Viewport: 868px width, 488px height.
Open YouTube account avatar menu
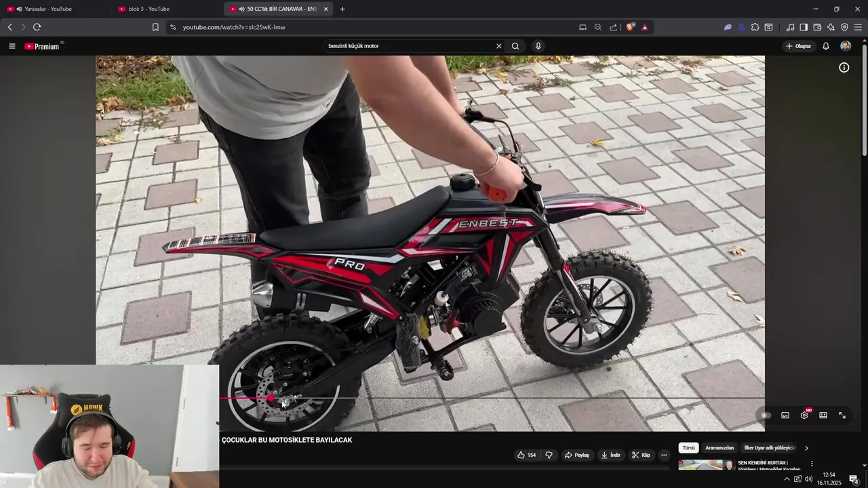click(846, 46)
